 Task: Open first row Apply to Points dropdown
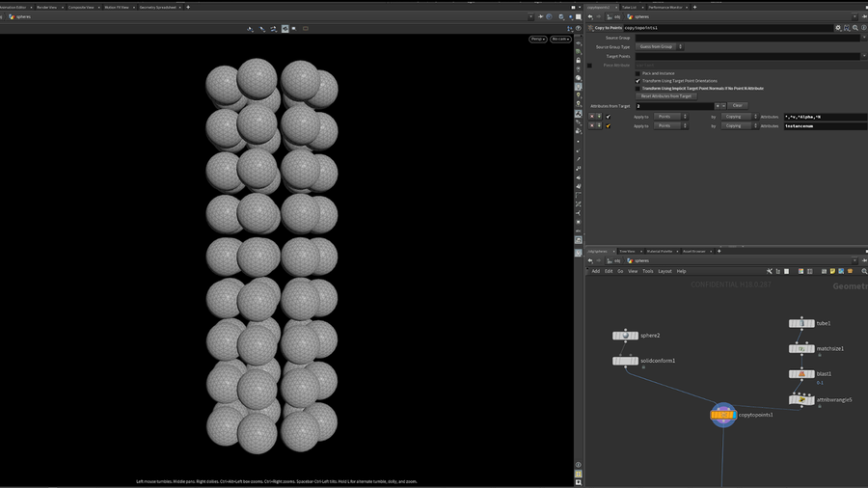[670, 117]
